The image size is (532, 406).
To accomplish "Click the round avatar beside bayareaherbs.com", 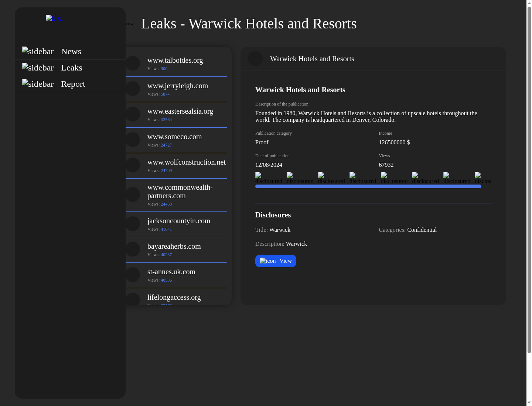I will coord(133,249).
